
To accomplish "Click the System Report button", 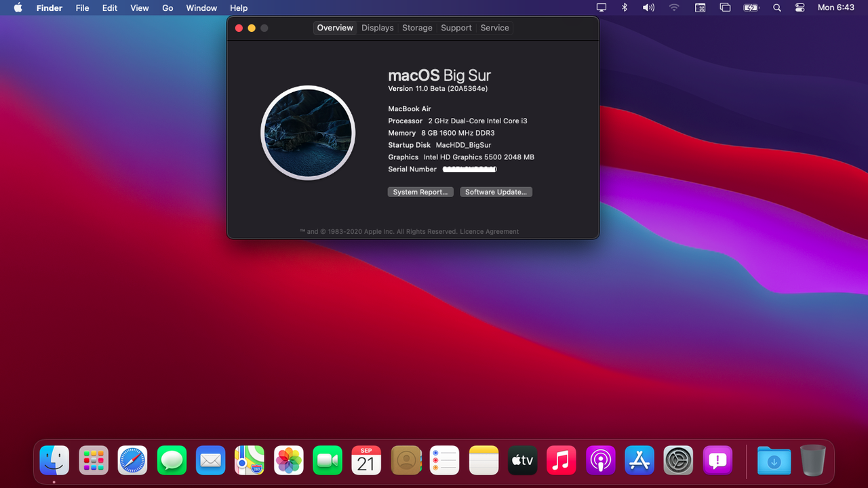I will tap(420, 192).
